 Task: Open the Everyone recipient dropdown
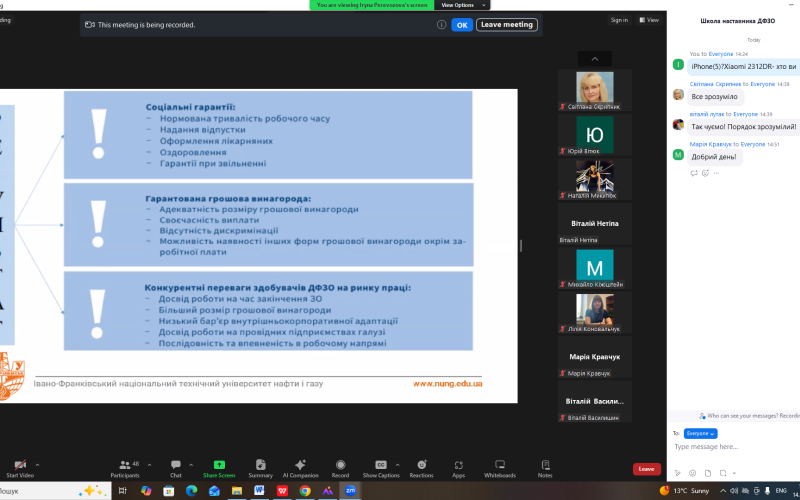(701, 434)
